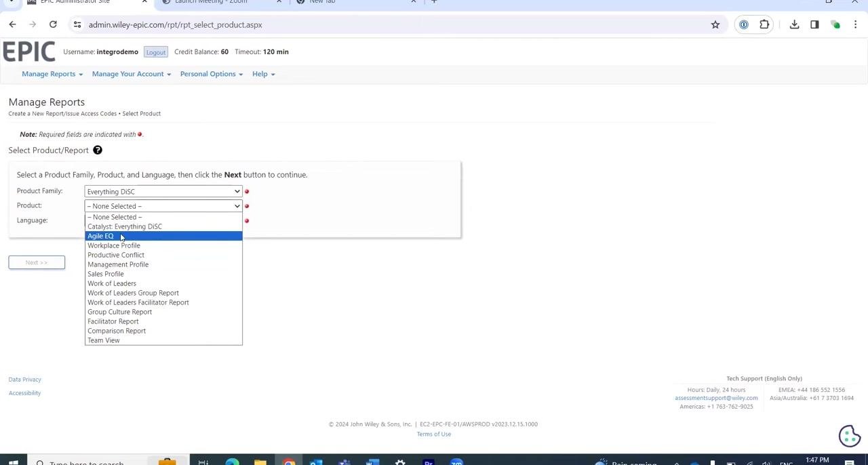Screen dimensions: 868x465
Task: Email assessmentsupport@wiley.com link
Action: (x=716, y=398)
